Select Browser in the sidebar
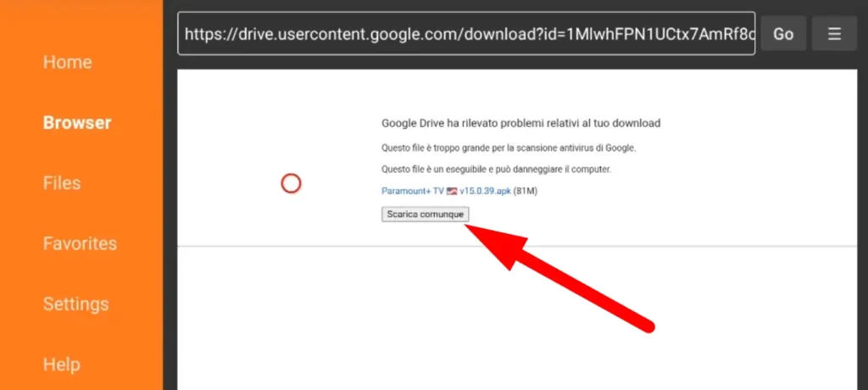The image size is (868, 390). (77, 122)
